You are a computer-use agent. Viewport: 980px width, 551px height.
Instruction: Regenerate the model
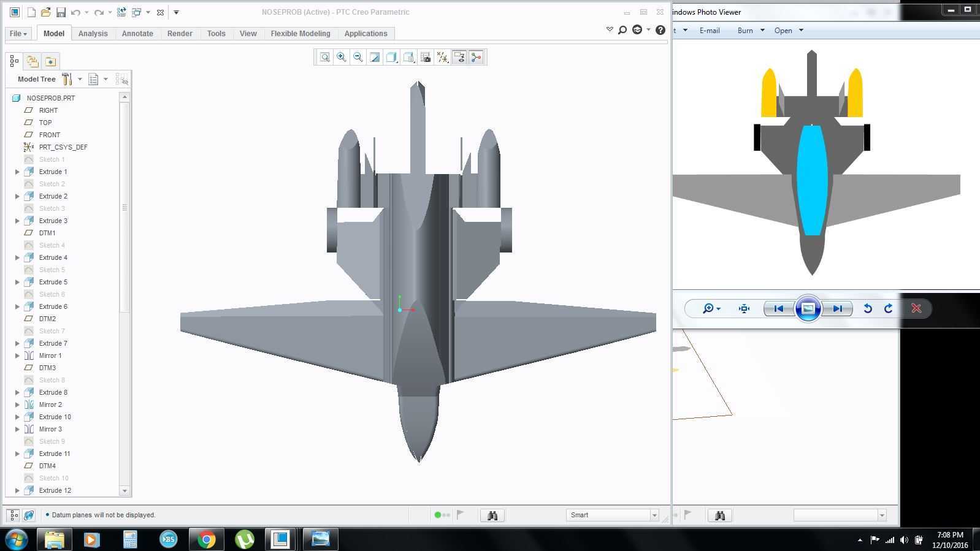pos(121,12)
